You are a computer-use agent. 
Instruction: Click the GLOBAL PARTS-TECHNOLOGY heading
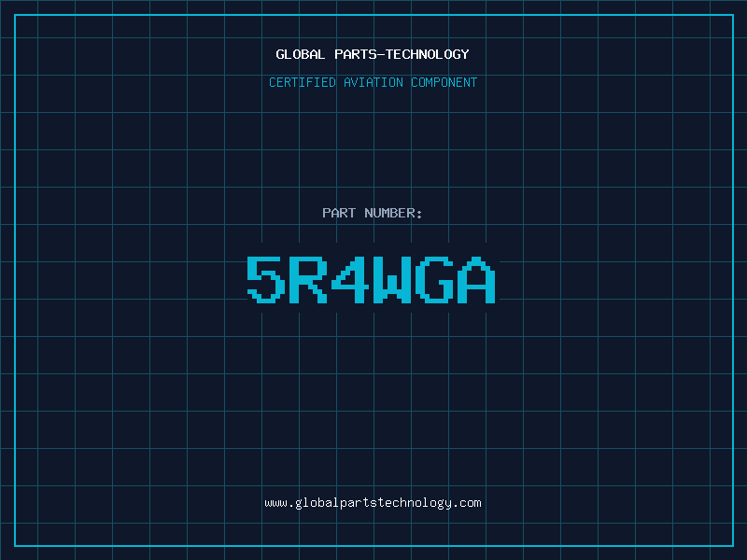click(x=373, y=54)
